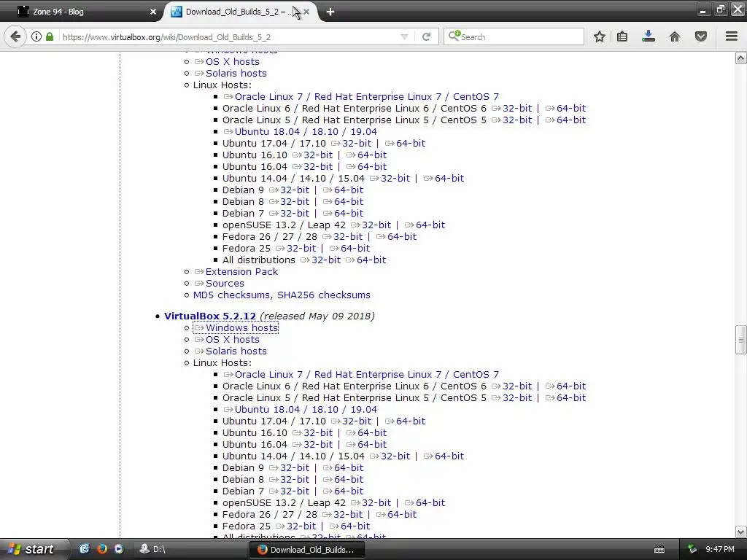
Task: Open top Ubuntu 14.04 / 14.10 / 15.04 32-bit link
Action: 390,178
